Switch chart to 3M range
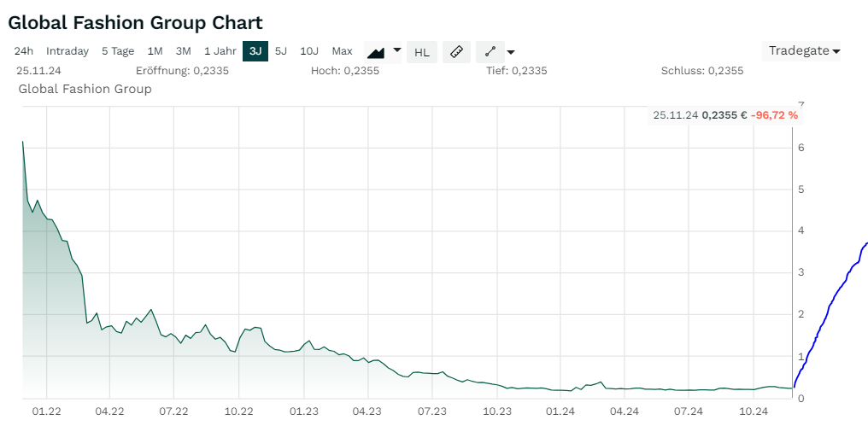The image size is (868, 426). click(x=183, y=51)
